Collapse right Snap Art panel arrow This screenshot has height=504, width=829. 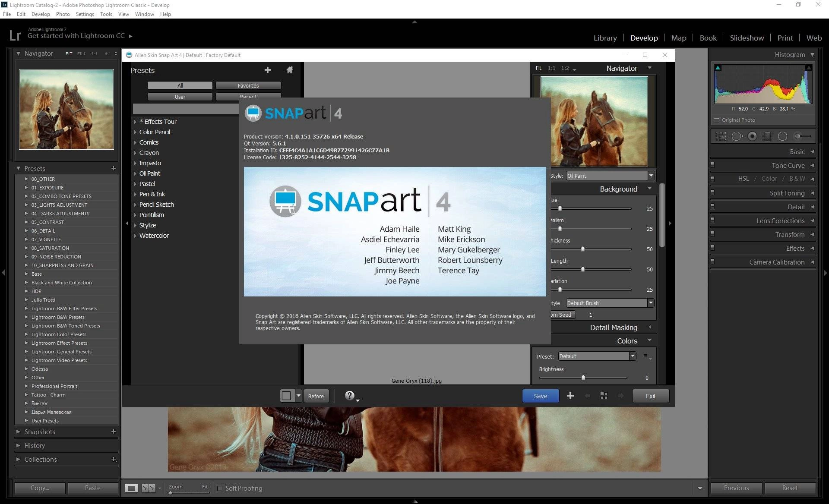coord(670,223)
